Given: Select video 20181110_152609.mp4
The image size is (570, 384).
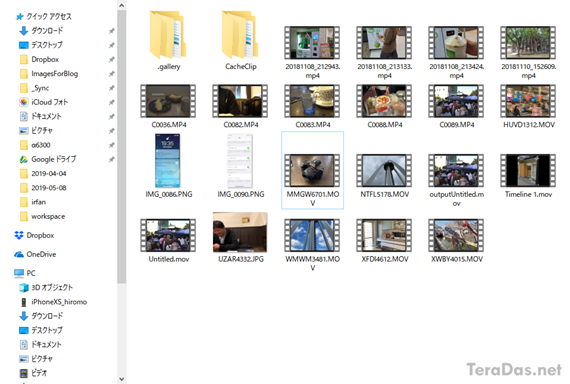Looking at the screenshot, I should (528, 52).
